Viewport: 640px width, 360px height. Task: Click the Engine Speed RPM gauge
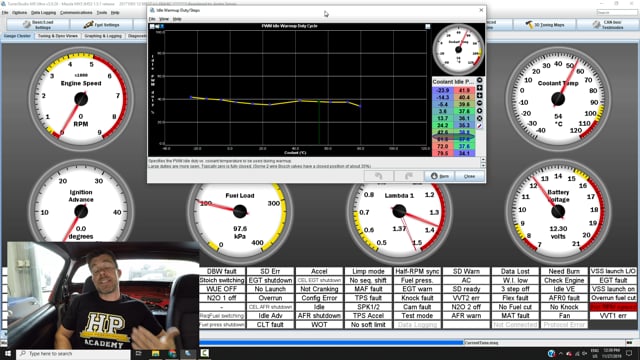(81, 98)
